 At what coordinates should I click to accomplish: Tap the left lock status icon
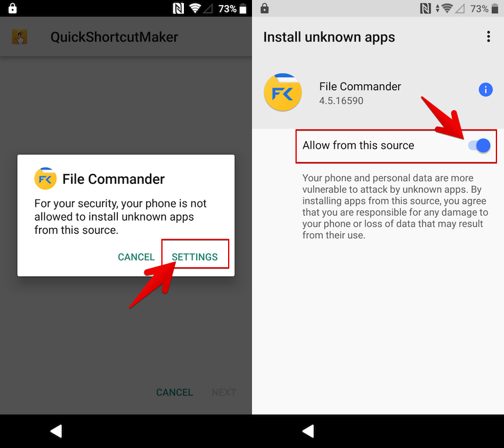coord(13,8)
